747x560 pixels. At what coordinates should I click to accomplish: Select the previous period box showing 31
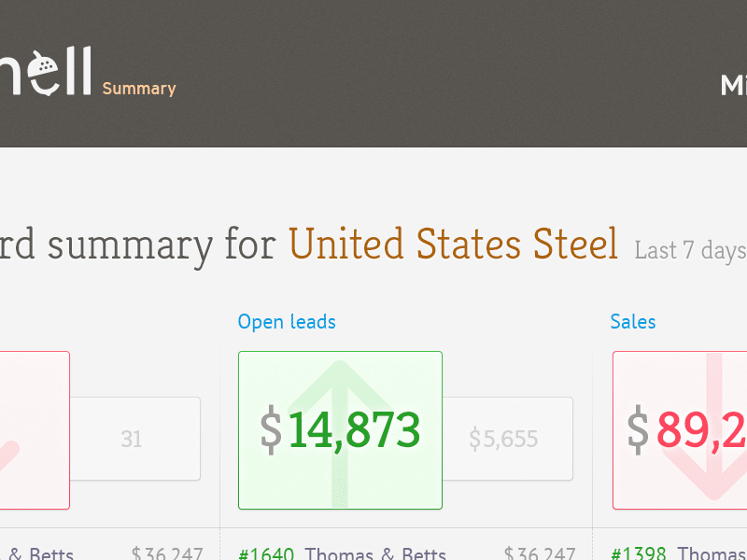click(135, 439)
